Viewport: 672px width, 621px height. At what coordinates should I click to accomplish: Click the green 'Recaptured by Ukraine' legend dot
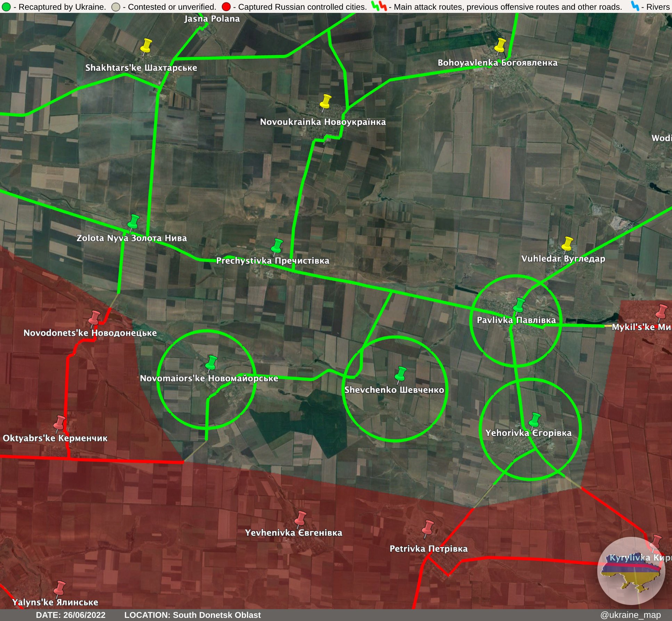6,7
